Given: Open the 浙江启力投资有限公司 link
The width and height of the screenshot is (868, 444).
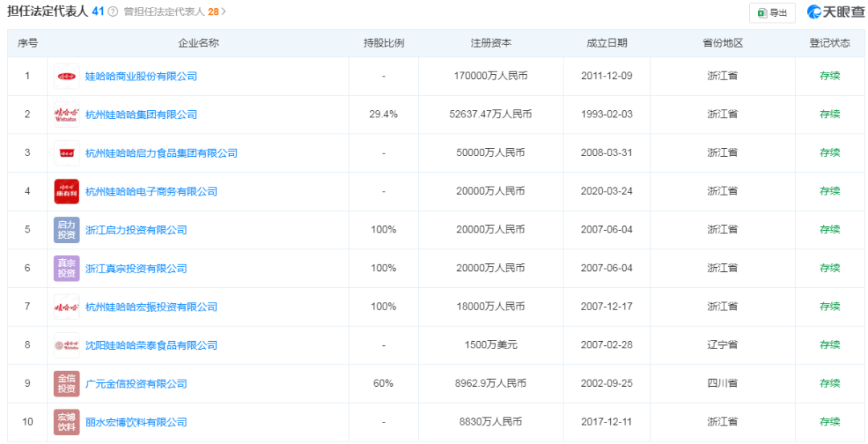Looking at the screenshot, I should [x=136, y=230].
